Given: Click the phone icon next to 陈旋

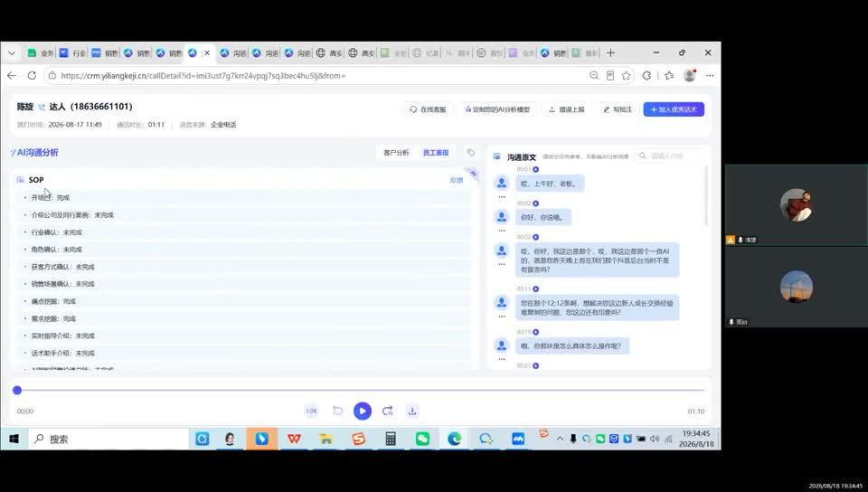Looking at the screenshot, I should point(42,108).
